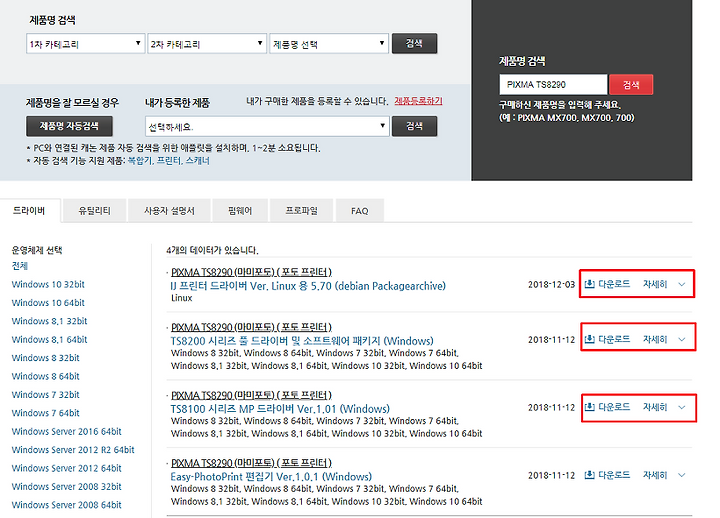Image resolution: width=720 pixels, height=518 pixels.
Task: Filter by Windows 7 64bit
Action: [x=45, y=413]
